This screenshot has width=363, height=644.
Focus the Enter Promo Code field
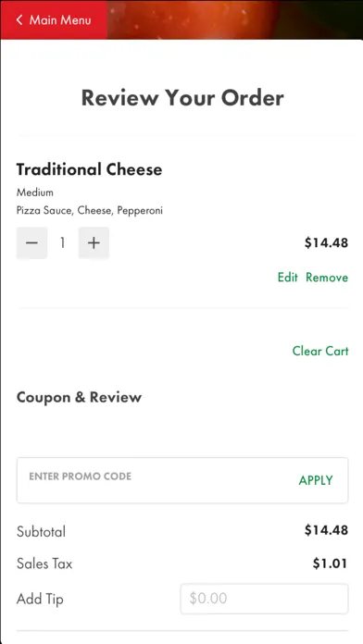pos(156,480)
